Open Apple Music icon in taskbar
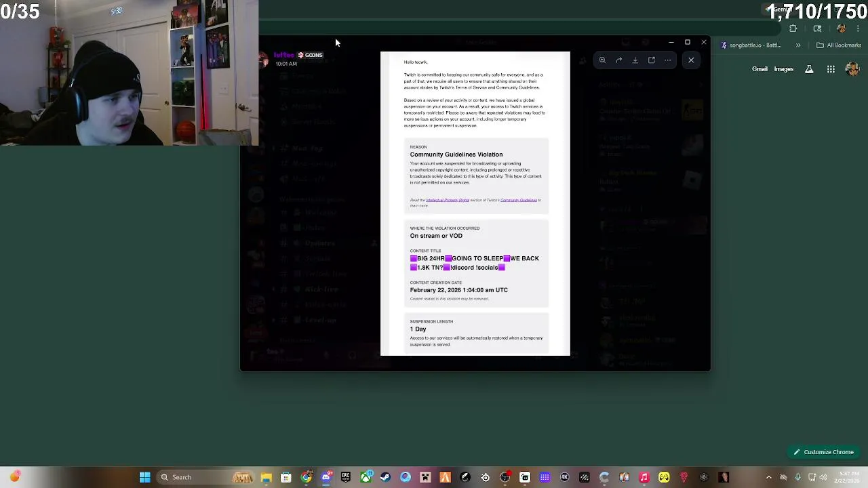 (x=644, y=477)
